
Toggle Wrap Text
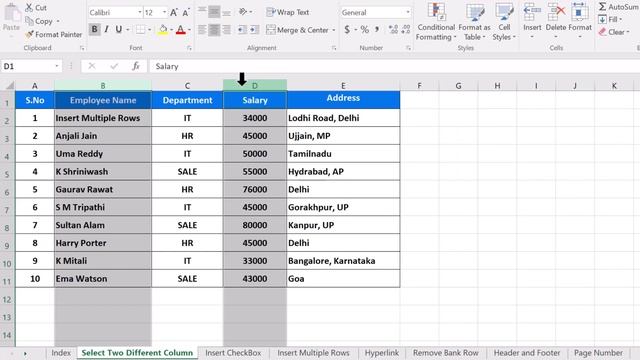point(287,12)
